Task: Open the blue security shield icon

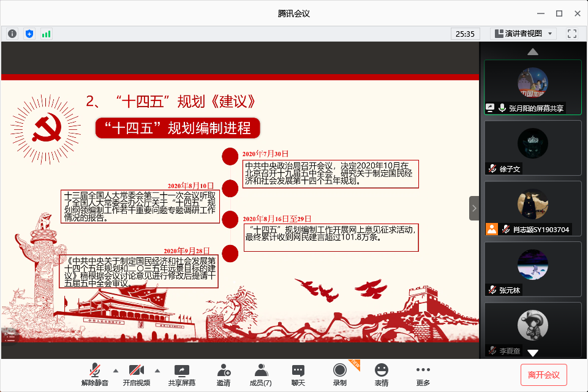Action: coord(29,34)
